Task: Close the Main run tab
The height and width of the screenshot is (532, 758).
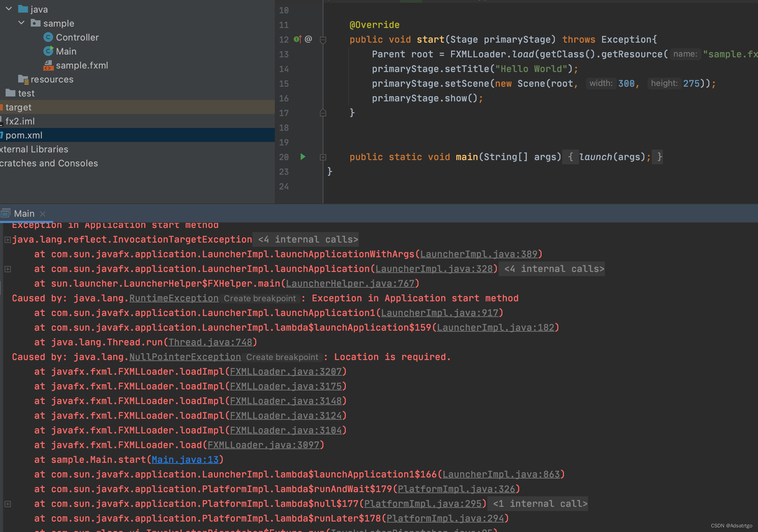Action: (43, 214)
